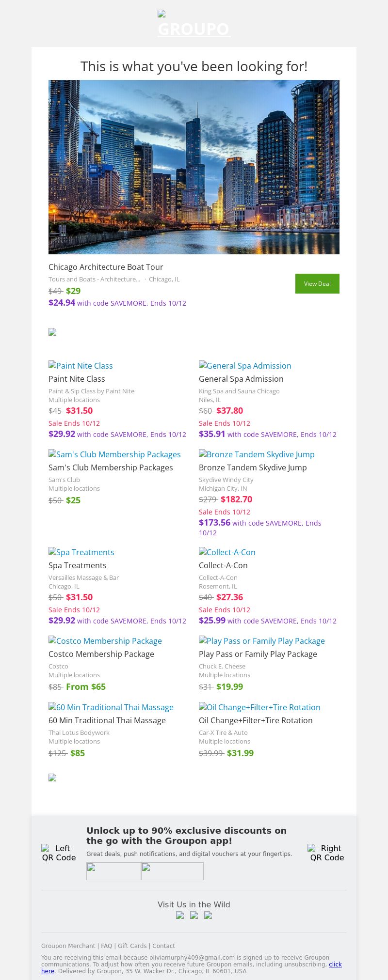Go to Groupon Merchant in the footer
Viewport: 388px width, 980px height.
(68, 946)
